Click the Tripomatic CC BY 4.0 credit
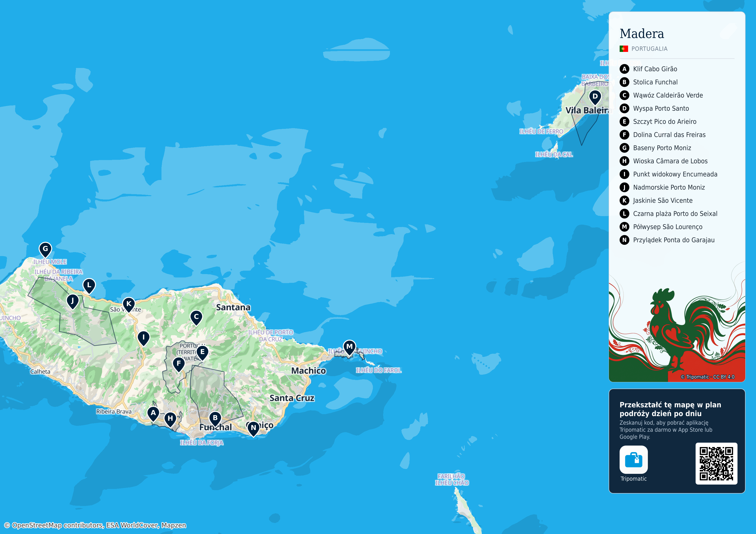 (707, 377)
